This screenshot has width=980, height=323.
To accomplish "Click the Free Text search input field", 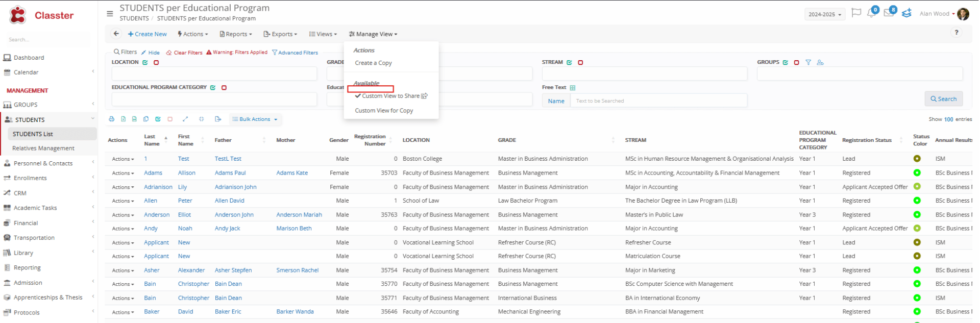I will click(658, 101).
